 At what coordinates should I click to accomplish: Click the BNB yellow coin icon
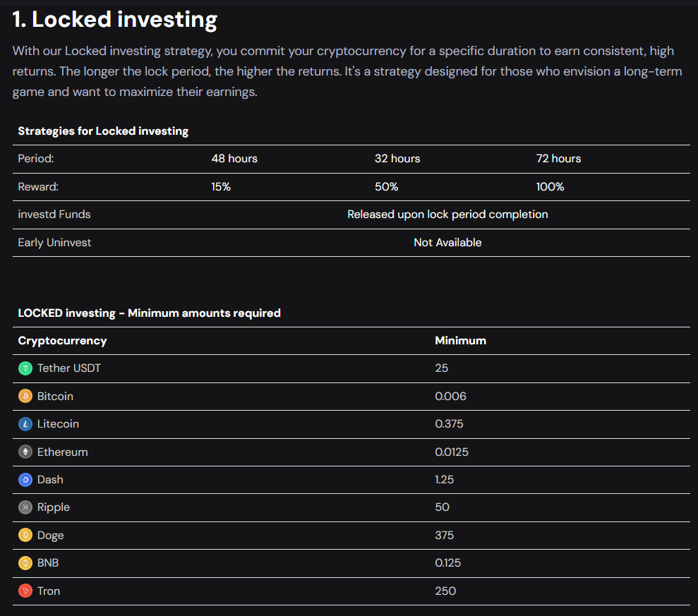(x=25, y=563)
